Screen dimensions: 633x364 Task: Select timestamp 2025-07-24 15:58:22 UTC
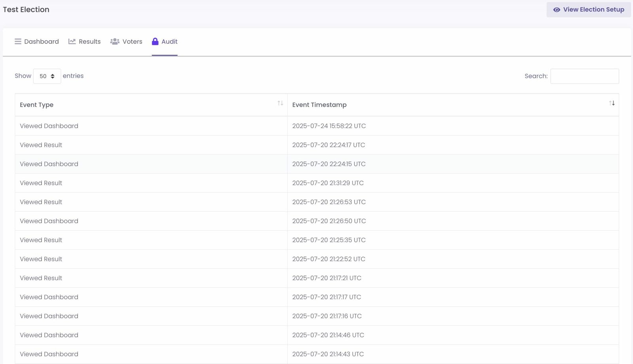point(329,126)
